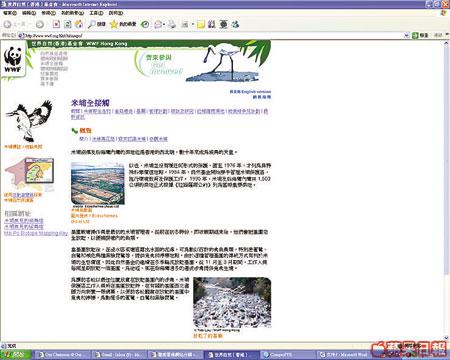Viewport: 450px width, 360px height.
Task: Open the dropdown arrow beside Mail icon
Action: (164, 24)
